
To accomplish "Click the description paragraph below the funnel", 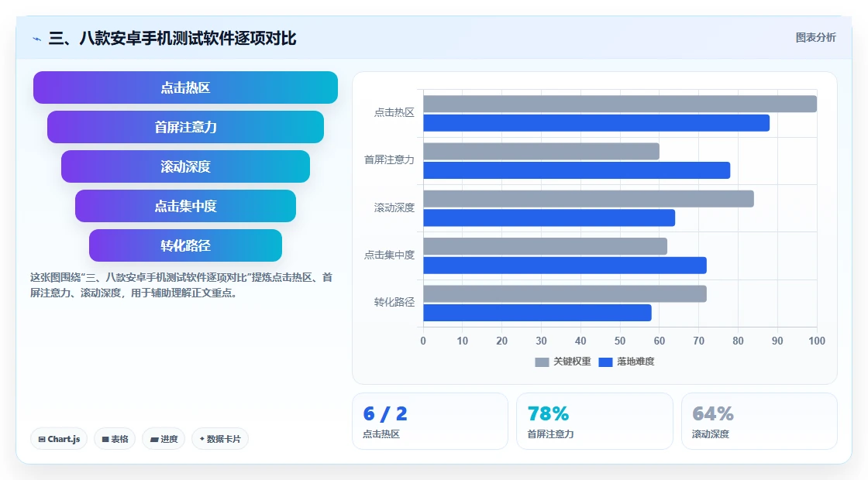I will click(x=181, y=285).
